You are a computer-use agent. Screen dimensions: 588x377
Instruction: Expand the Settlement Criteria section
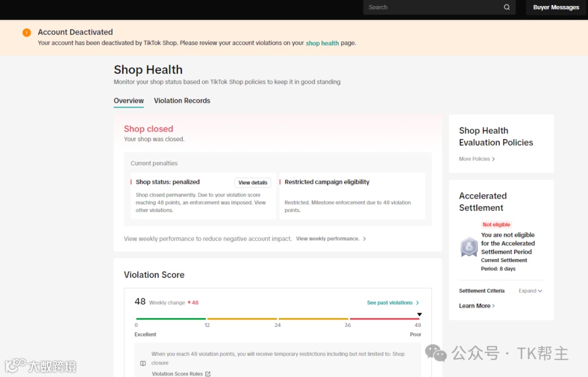point(530,291)
